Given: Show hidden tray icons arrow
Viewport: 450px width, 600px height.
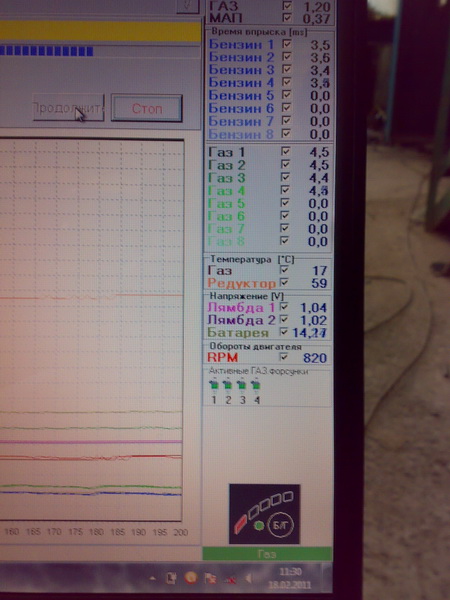Looking at the screenshot, I should [152, 578].
